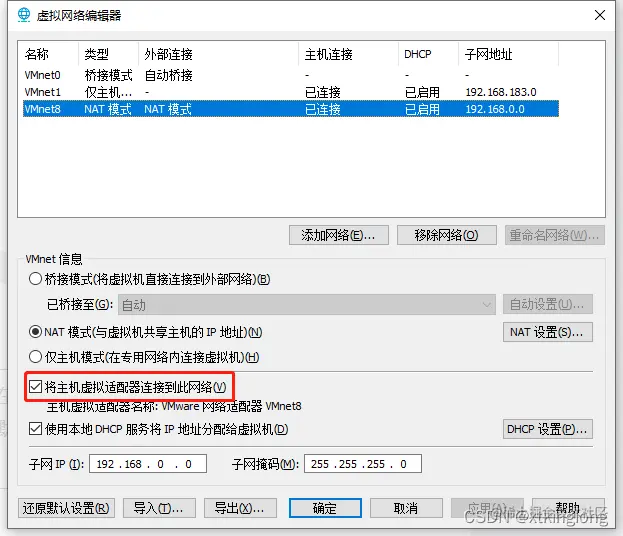Click 192.168.183.0 subnet address cell
The width and height of the screenshot is (623, 536).
(x=501, y=92)
